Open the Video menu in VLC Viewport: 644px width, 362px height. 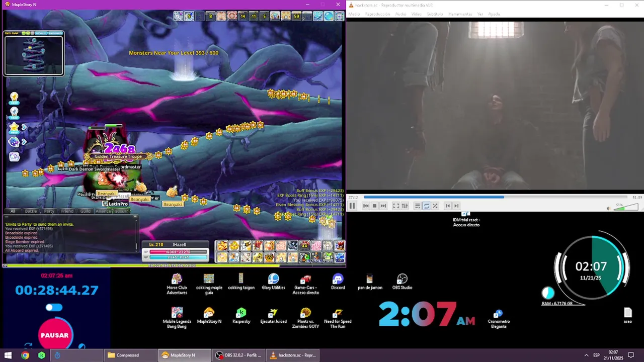point(416,14)
